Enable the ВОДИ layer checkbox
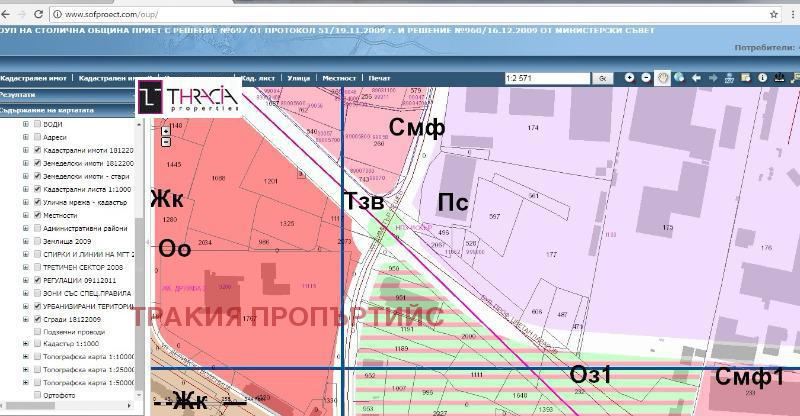 37,124
